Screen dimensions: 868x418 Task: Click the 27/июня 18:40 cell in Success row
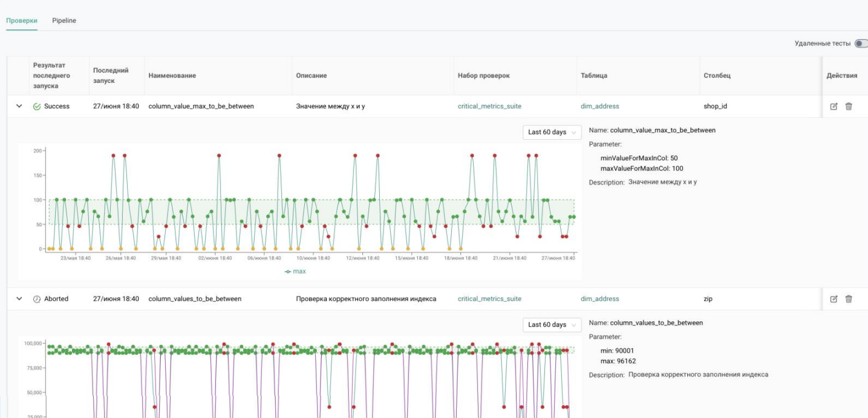point(116,106)
